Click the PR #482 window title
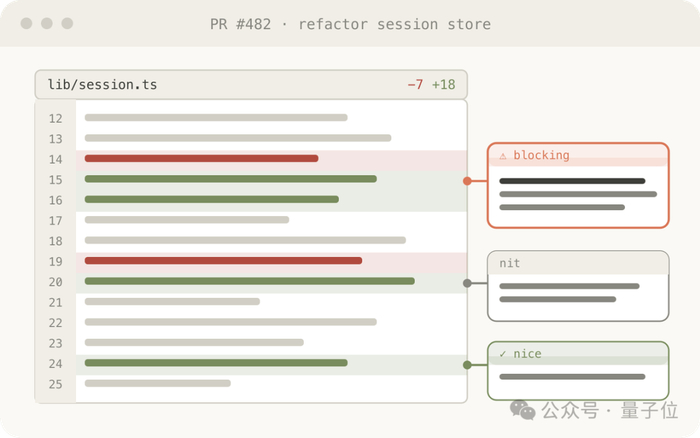Viewport: 700px width, 438px height. coord(350,24)
